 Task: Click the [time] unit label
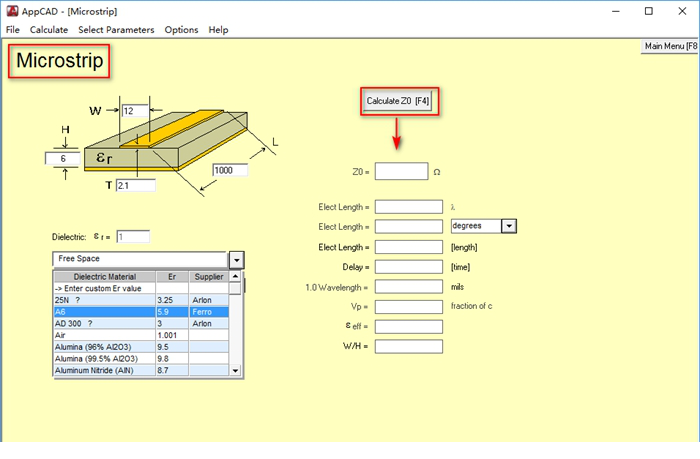pos(460,267)
